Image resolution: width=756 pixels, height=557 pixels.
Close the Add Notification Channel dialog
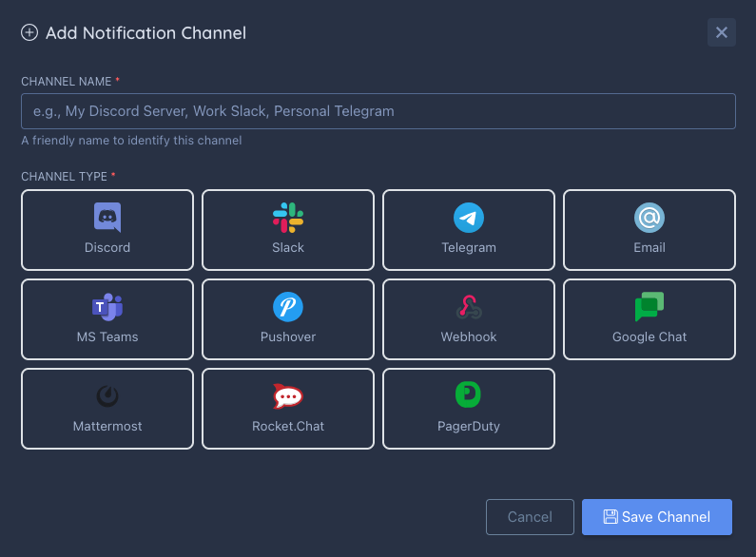tap(721, 32)
